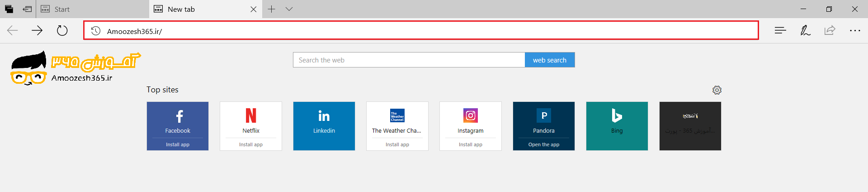This screenshot has width=868, height=192.
Task: Open the Bing top site tile
Action: (x=617, y=126)
